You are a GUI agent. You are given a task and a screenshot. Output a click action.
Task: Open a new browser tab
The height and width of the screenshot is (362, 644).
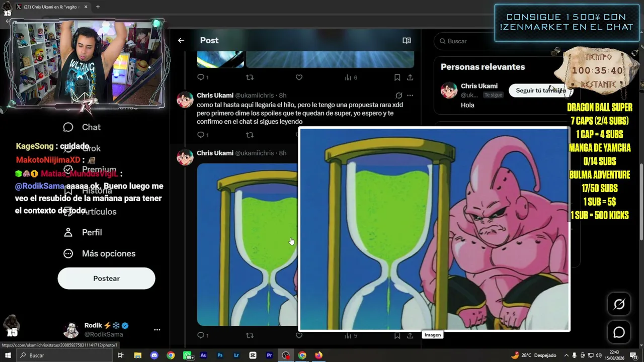coord(98,7)
